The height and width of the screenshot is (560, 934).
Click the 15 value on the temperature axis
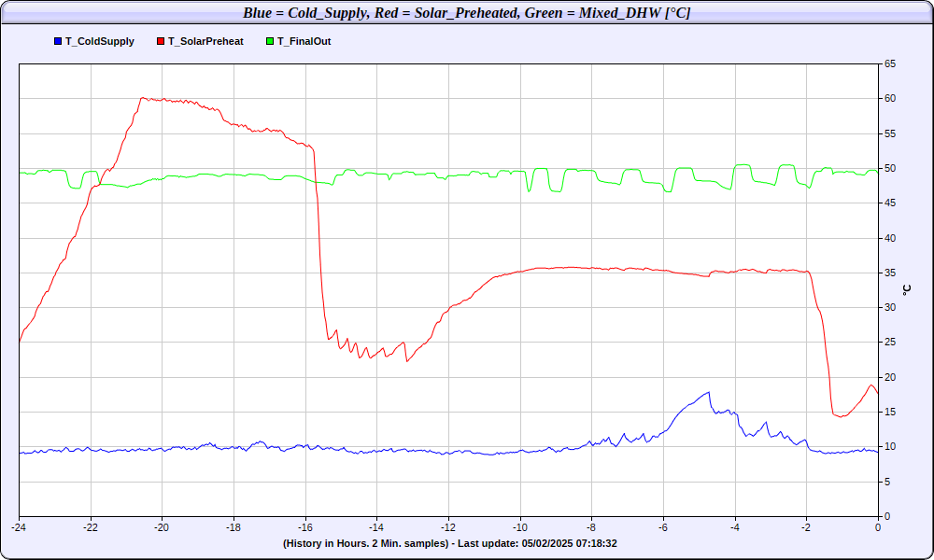point(890,412)
